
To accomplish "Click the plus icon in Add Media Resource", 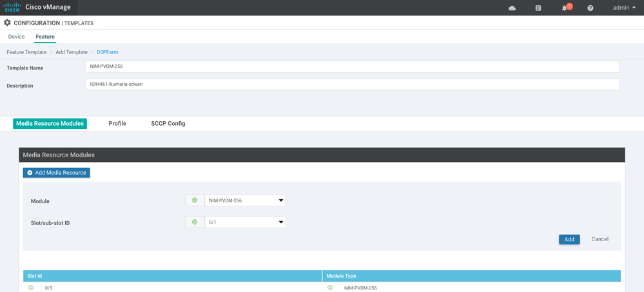I will click(30, 173).
